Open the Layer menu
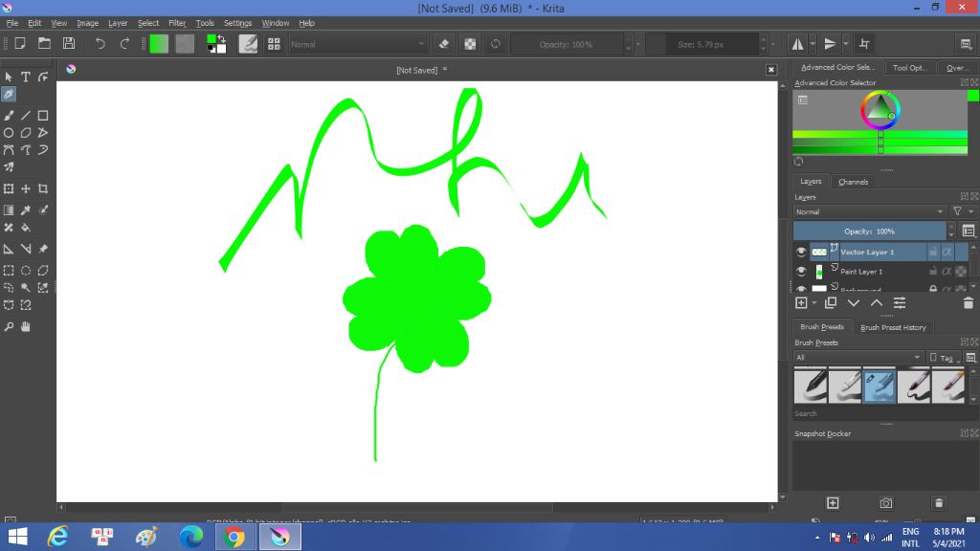 [118, 23]
